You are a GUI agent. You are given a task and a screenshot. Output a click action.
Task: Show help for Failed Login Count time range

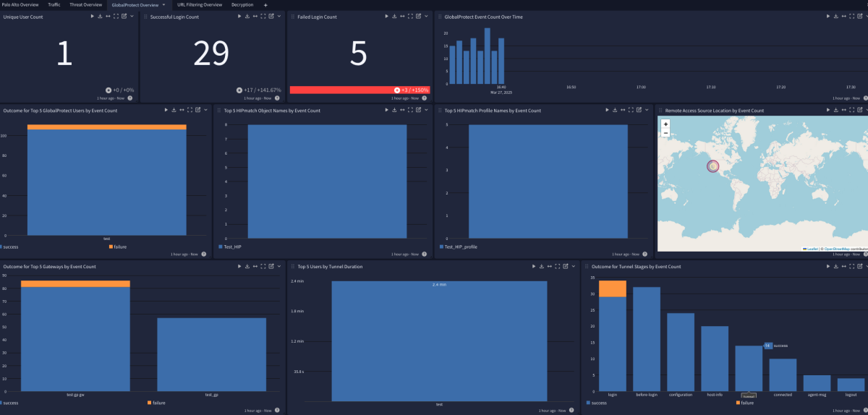[426, 98]
